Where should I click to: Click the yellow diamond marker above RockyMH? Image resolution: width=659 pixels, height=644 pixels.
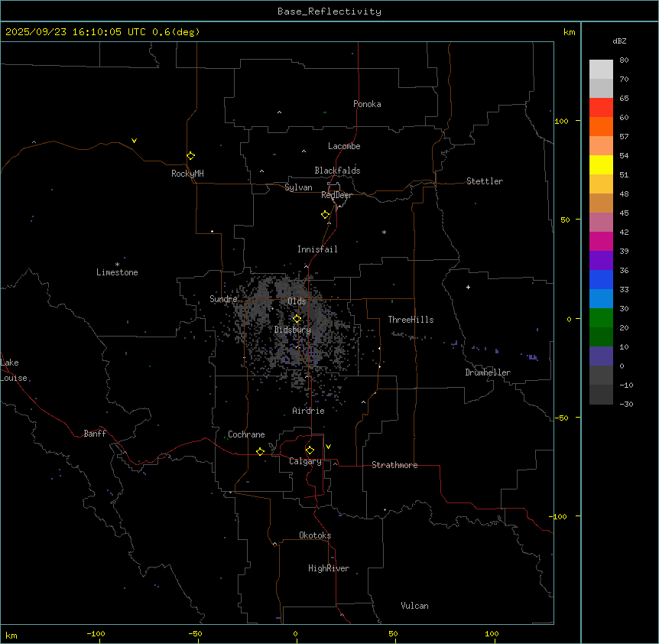[190, 155]
